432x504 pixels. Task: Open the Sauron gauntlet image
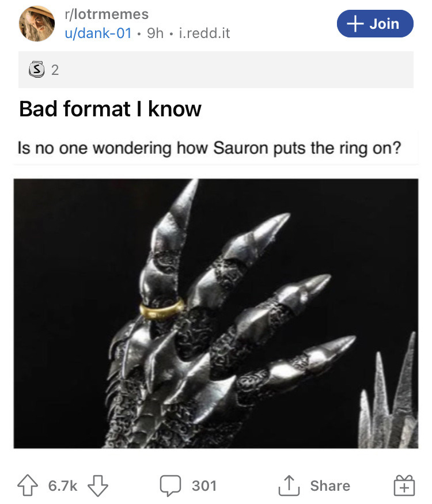coord(216,313)
